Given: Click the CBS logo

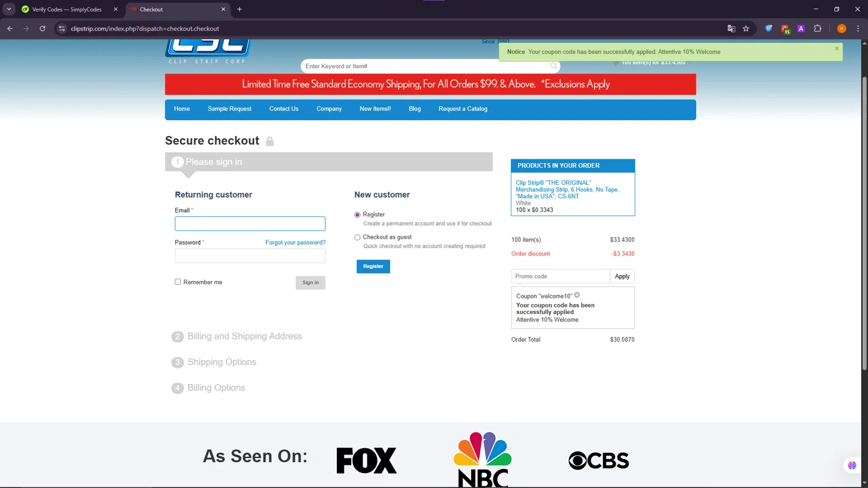Looking at the screenshot, I should pos(598,460).
